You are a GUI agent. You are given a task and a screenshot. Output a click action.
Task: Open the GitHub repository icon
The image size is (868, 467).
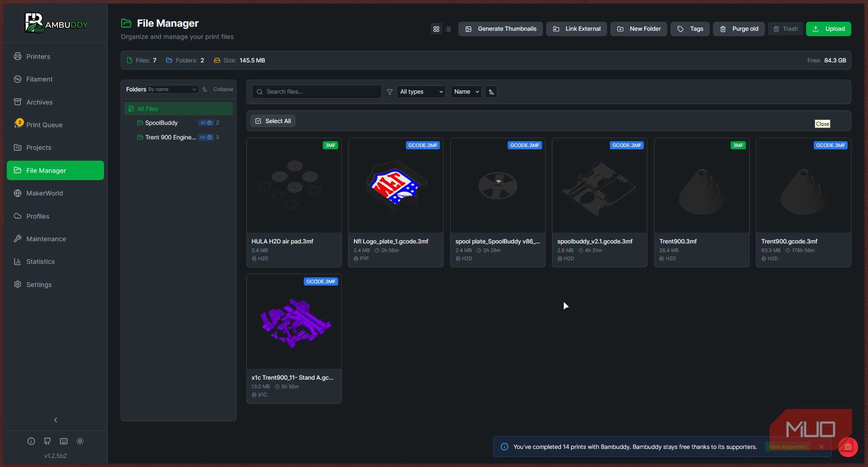[47, 441]
